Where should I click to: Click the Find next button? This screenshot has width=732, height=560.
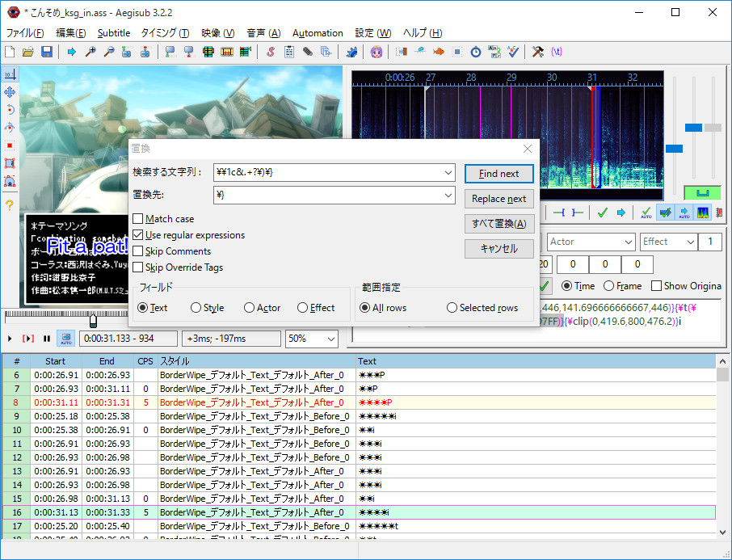coord(499,174)
